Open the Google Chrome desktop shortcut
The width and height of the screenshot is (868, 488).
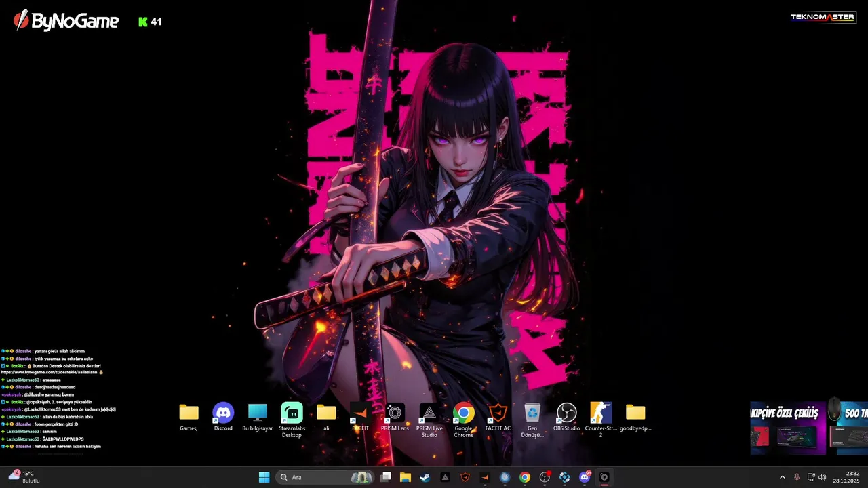click(464, 420)
